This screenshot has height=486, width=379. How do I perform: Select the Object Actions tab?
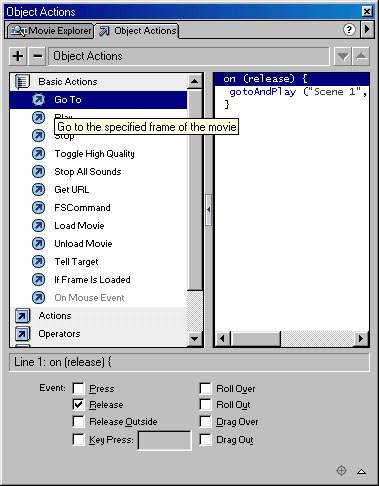click(x=138, y=31)
